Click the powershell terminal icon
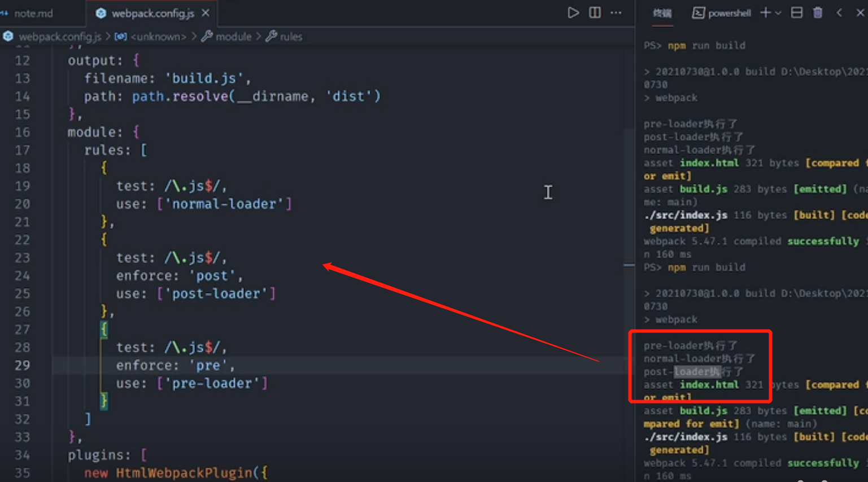868x482 pixels. click(698, 13)
